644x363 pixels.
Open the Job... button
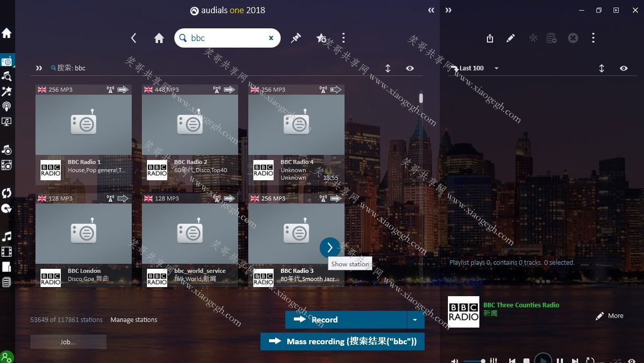68,342
